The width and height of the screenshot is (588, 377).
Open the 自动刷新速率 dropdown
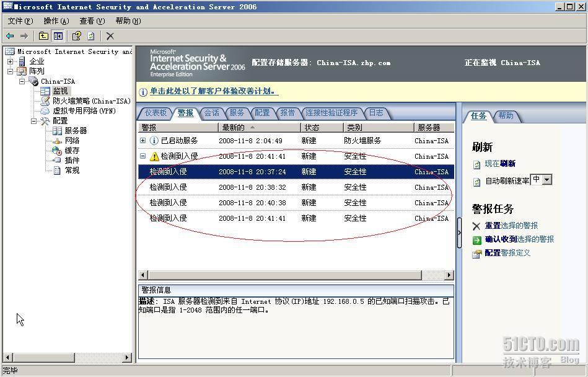tap(547, 180)
